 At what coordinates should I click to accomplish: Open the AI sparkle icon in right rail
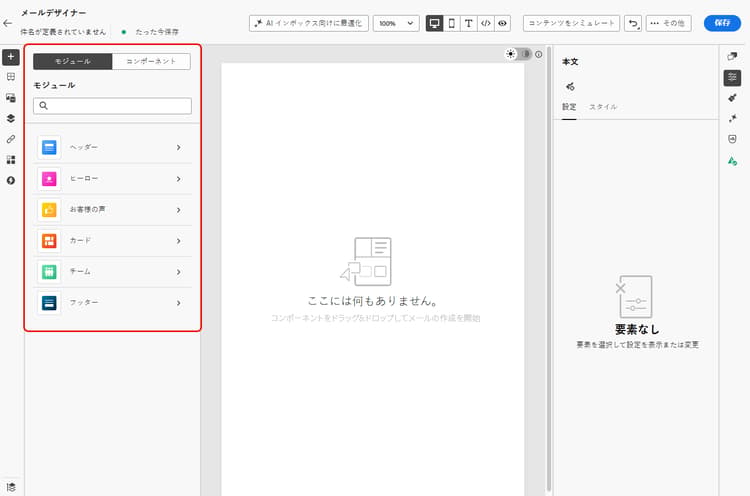click(x=732, y=119)
